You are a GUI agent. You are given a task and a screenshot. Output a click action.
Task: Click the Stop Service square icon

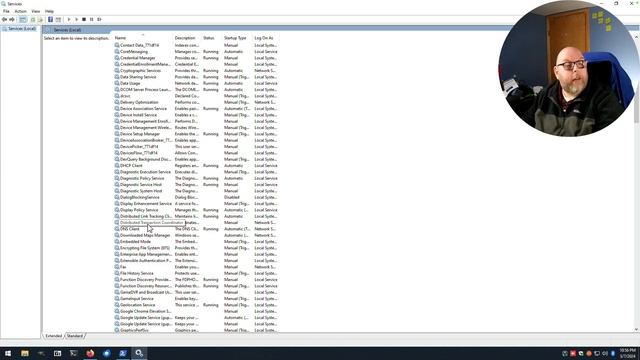click(x=84, y=19)
